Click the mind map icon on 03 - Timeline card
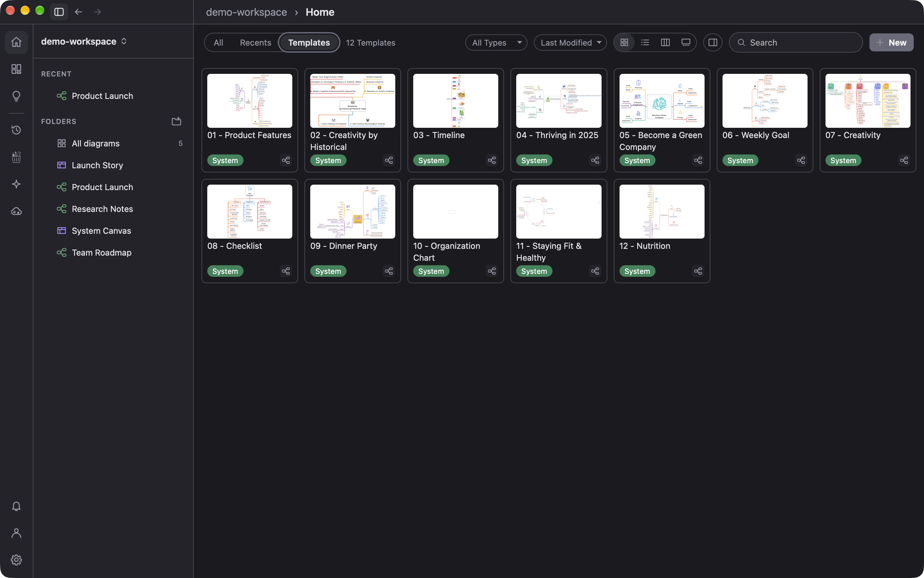The image size is (924, 578). coord(492,160)
